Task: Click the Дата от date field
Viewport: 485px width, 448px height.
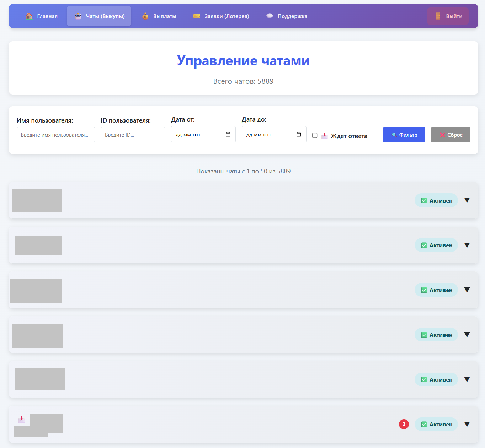Action: [203, 134]
